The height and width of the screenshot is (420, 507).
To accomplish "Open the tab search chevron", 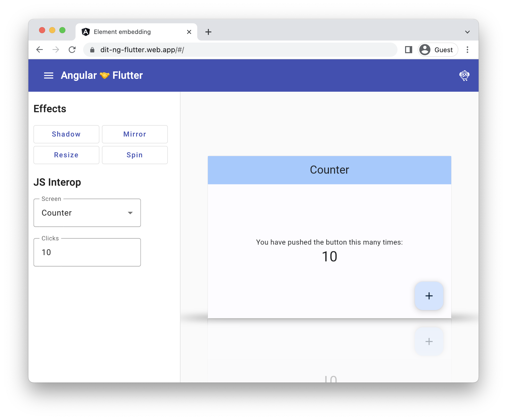I will (467, 32).
